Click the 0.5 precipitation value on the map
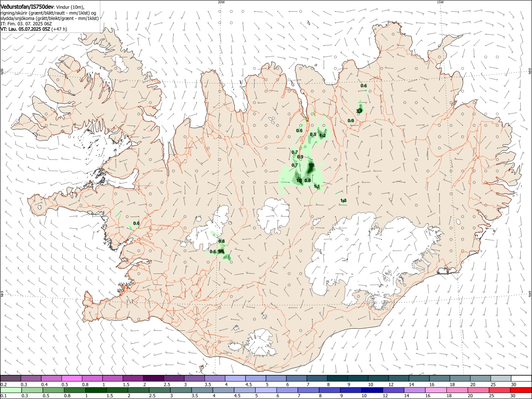The height and width of the screenshot is (399, 532). (313, 134)
